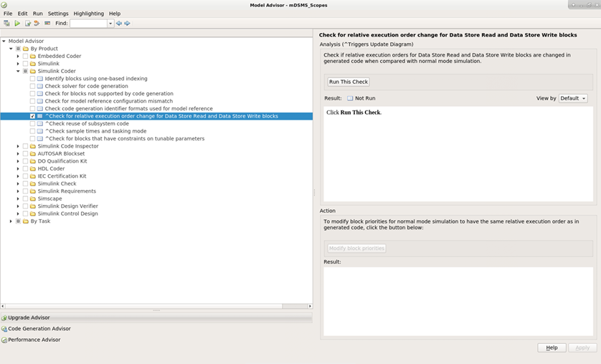Image resolution: width=601 pixels, height=364 pixels.
Task: Open the Performance Advisor
Action: click(34, 340)
